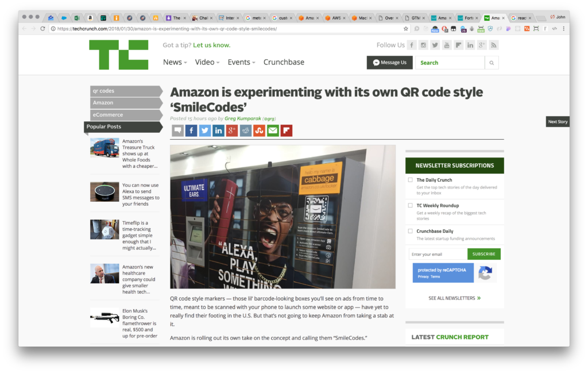The width and height of the screenshot is (588, 373).
Task: Open TechCrunch Instagram follow icon
Action: [x=423, y=45]
